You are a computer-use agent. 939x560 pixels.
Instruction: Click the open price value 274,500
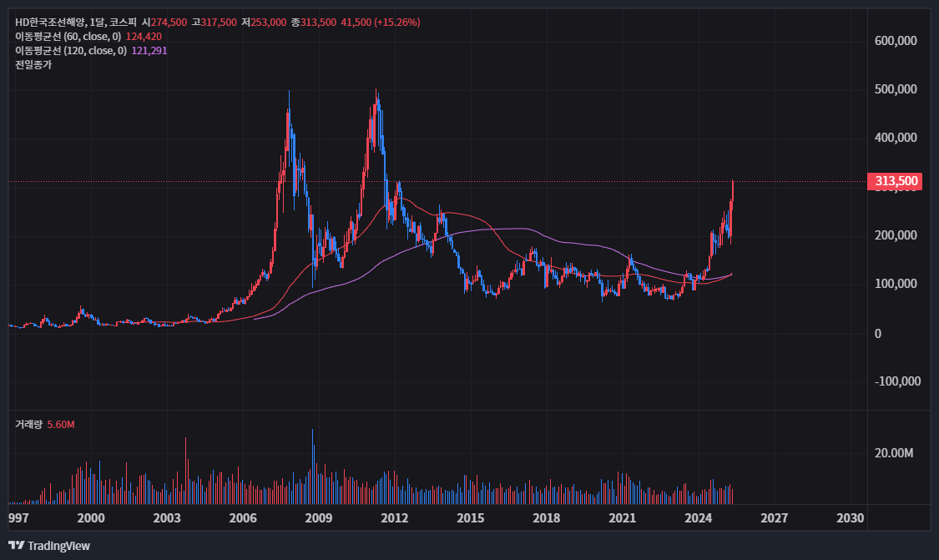tap(169, 23)
